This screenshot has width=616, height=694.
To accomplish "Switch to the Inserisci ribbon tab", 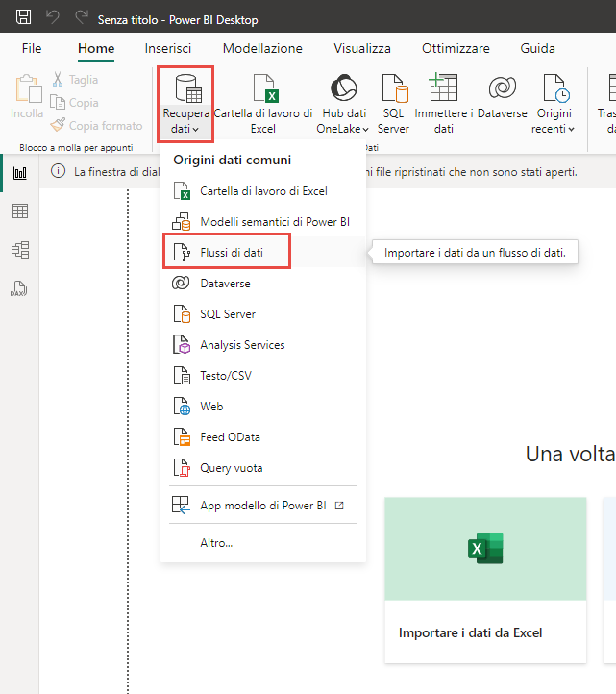I will tap(168, 48).
